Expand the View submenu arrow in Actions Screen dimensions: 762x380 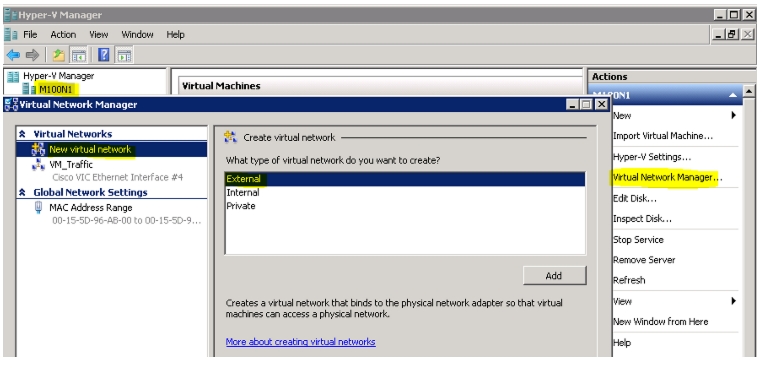733,301
